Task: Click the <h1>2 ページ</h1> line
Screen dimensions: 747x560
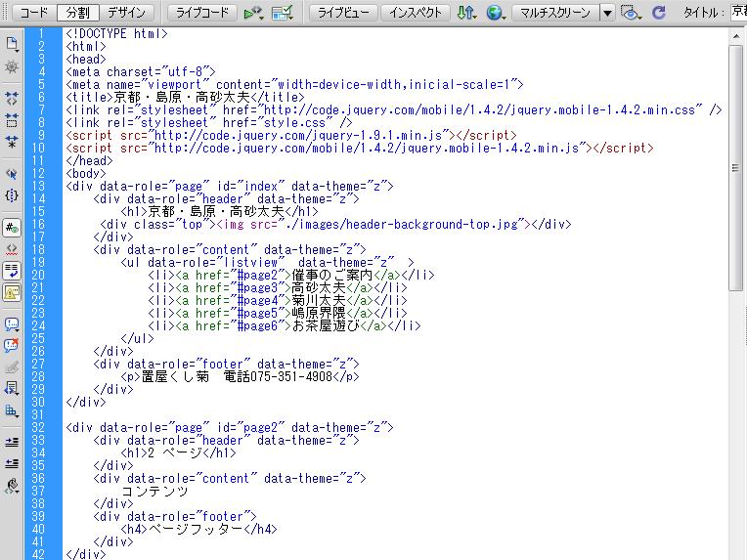Action: coord(179,452)
